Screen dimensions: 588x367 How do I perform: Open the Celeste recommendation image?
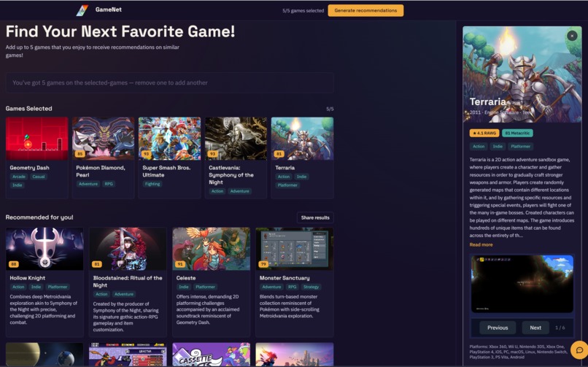[211, 249]
